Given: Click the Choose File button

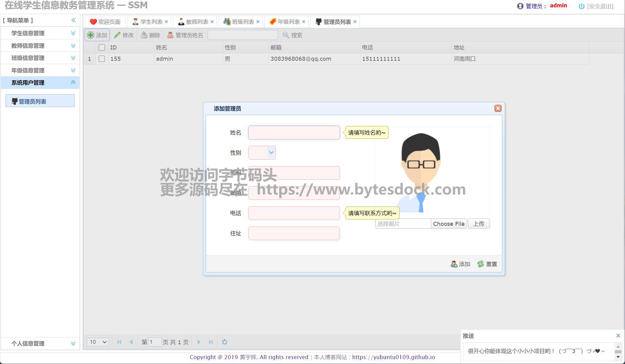Looking at the screenshot, I should (449, 224).
